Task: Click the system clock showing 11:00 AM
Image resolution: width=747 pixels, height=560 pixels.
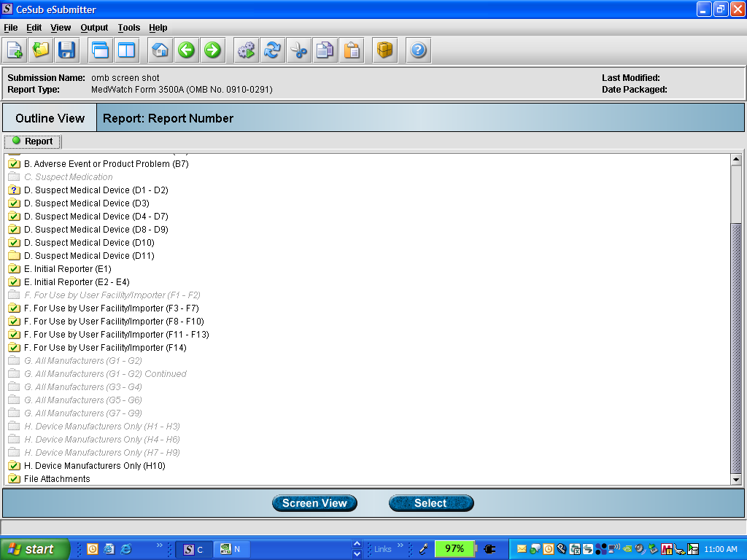Action: (x=721, y=549)
